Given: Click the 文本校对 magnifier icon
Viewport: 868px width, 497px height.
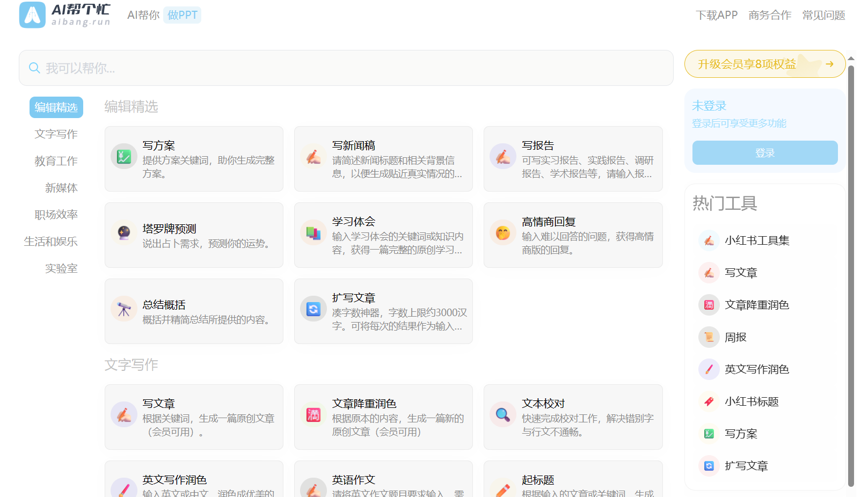Looking at the screenshot, I should (x=503, y=415).
